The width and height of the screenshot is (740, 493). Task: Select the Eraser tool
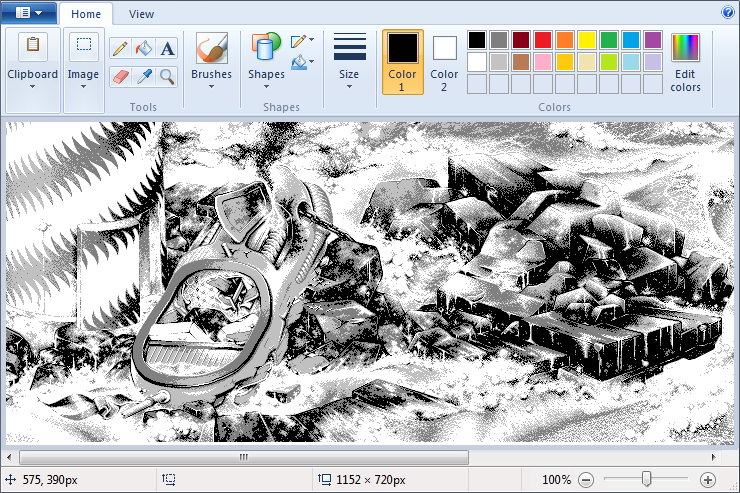coord(119,76)
